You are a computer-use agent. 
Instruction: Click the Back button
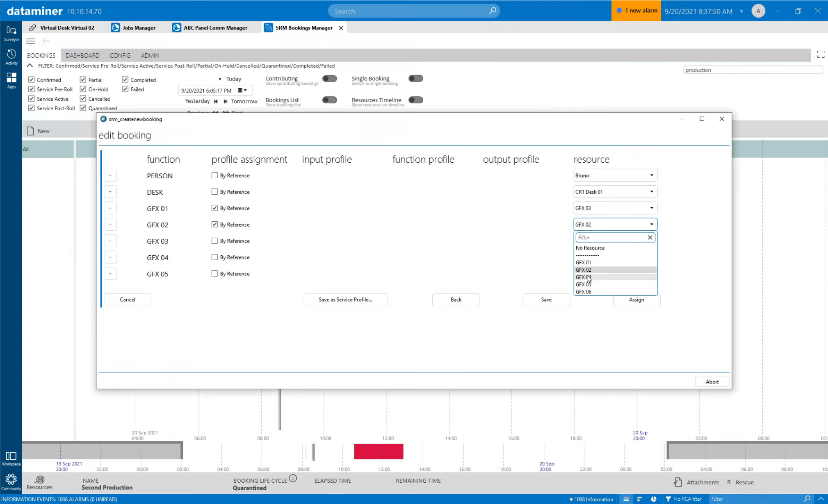point(456,300)
